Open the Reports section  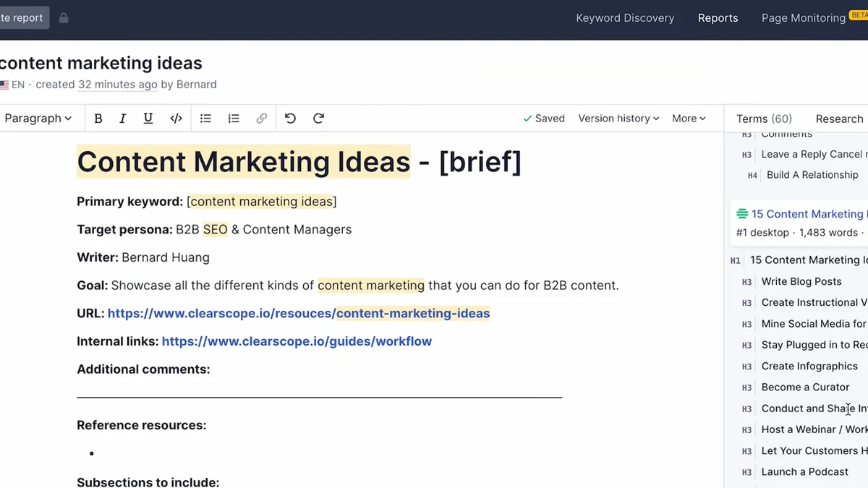(x=718, y=18)
